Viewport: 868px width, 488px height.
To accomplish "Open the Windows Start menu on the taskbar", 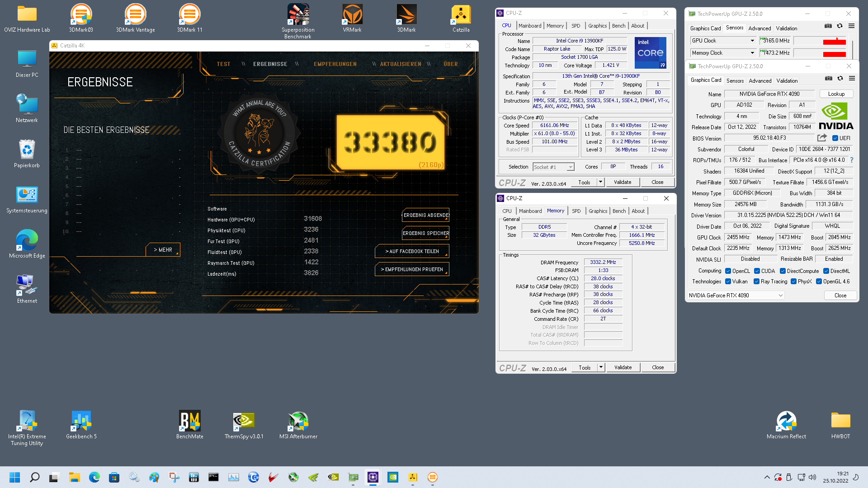I will tap(14, 477).
